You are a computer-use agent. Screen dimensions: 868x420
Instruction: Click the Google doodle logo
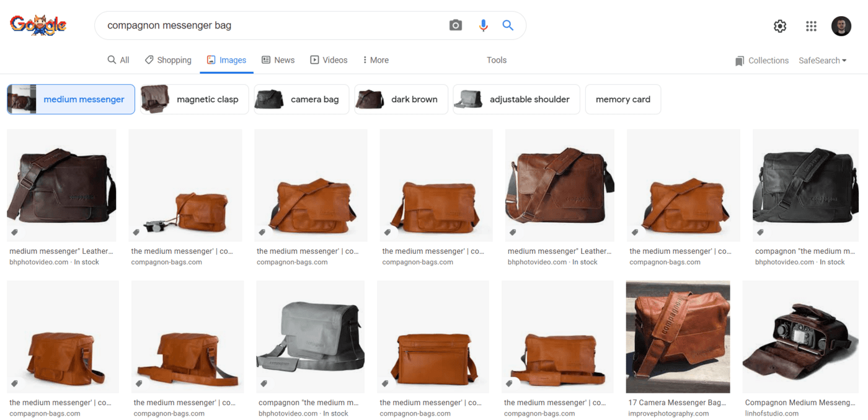(x=38, y=25)
